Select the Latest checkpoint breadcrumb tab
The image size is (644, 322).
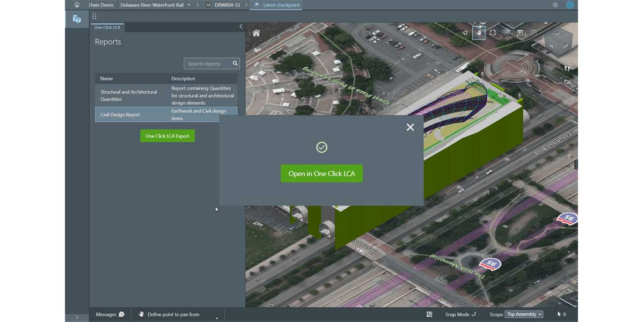pyautogui.click(x=276, y=5)
